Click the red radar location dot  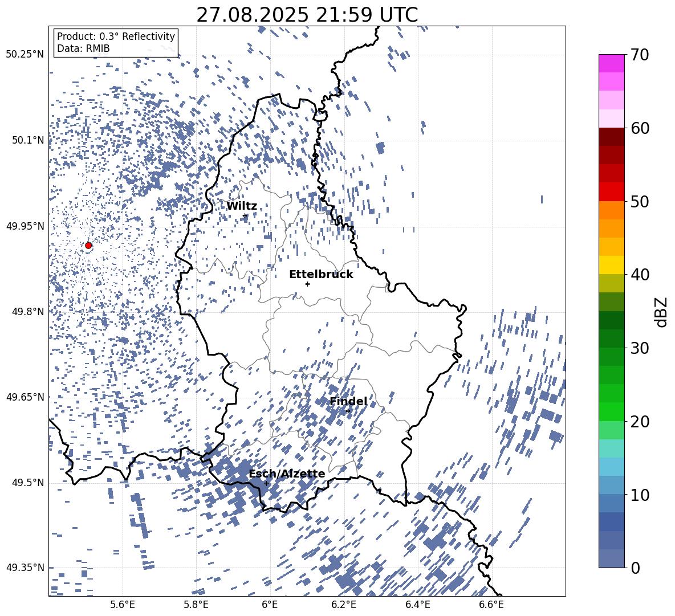click(x=88, y=246)
